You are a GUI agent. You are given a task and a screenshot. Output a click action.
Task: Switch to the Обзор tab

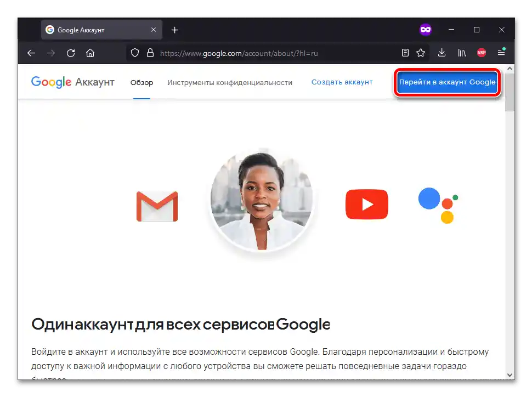coord(142,82)
